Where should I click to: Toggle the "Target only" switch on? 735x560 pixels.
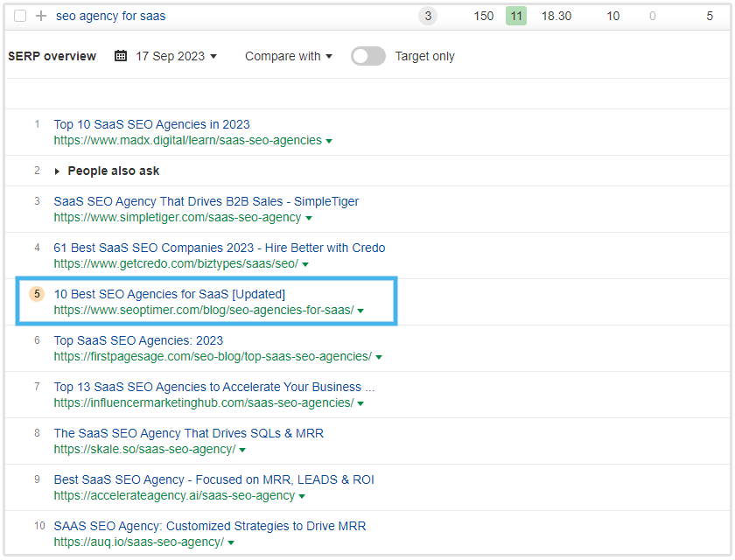tap(367, 56)
